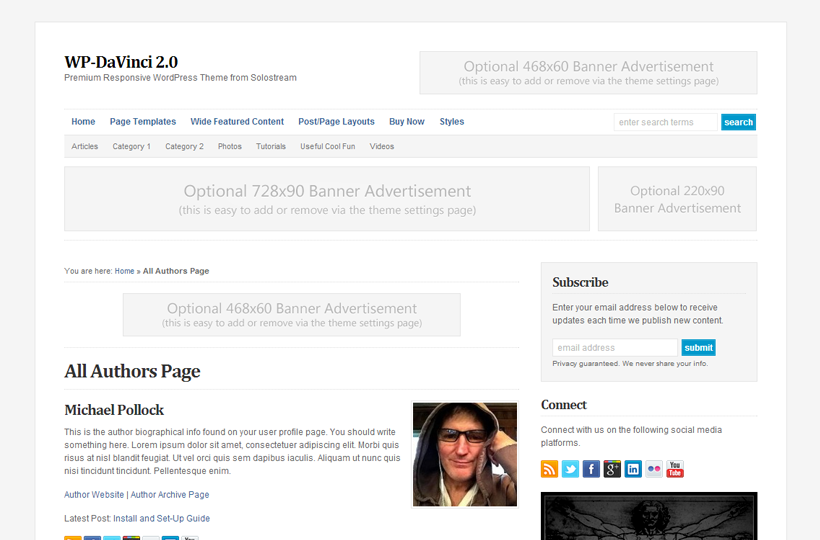Select the Photos category link
Image resolution: width=820 pixels, height=540 pixels.
click(x=230, y=146)
